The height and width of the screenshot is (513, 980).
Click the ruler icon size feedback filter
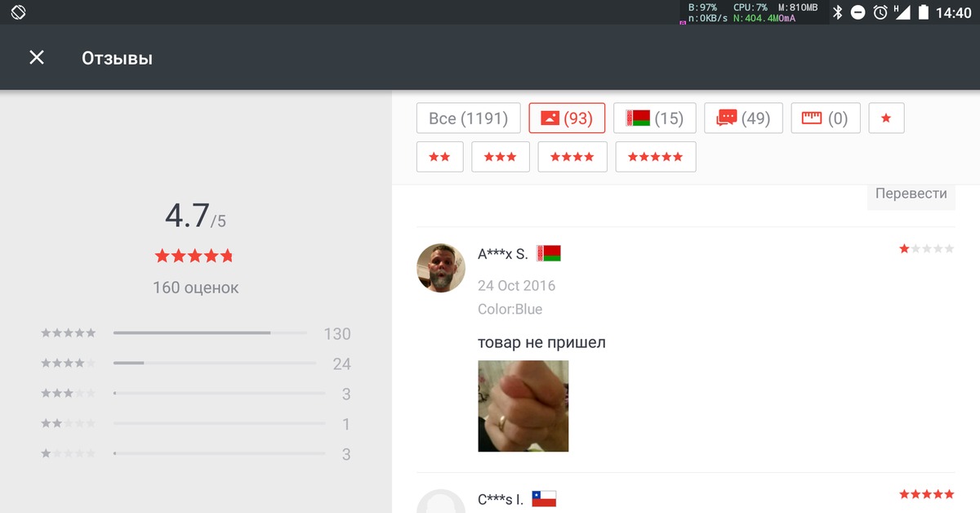point(826,118)
